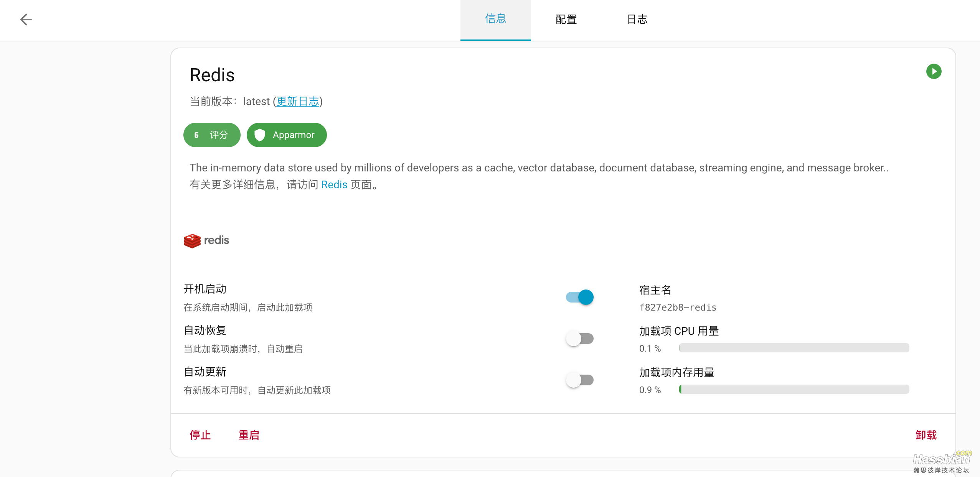Click the back arrow icon
The image size is (980, 477).
26,20
